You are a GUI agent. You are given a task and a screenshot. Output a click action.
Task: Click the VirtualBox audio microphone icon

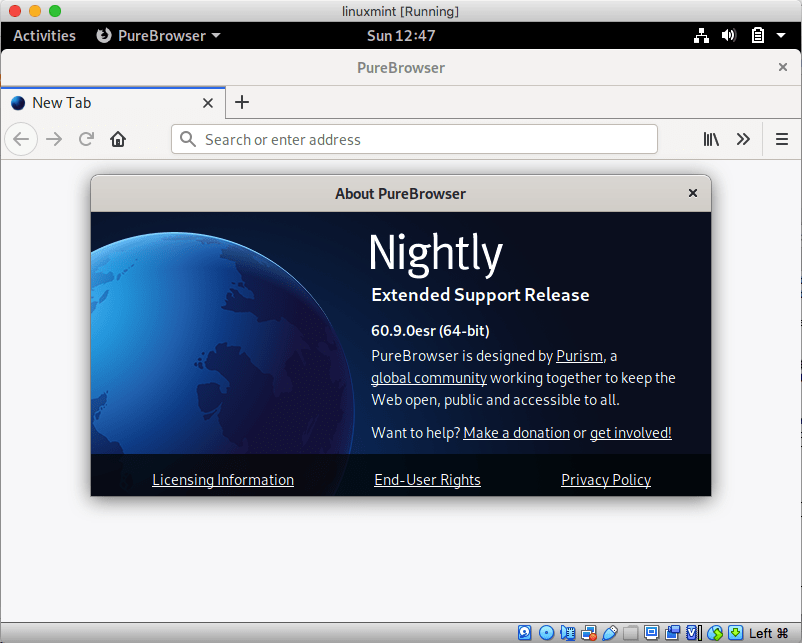[568, 633]
